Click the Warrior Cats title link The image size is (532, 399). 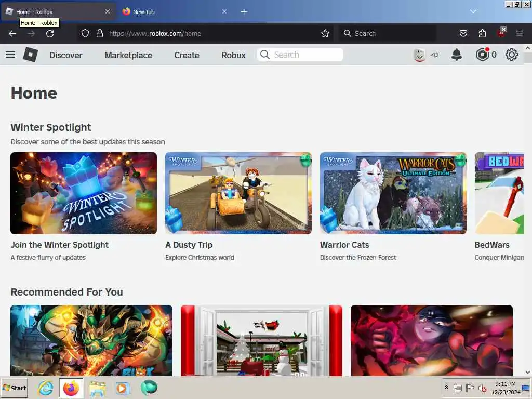(344, 245)
